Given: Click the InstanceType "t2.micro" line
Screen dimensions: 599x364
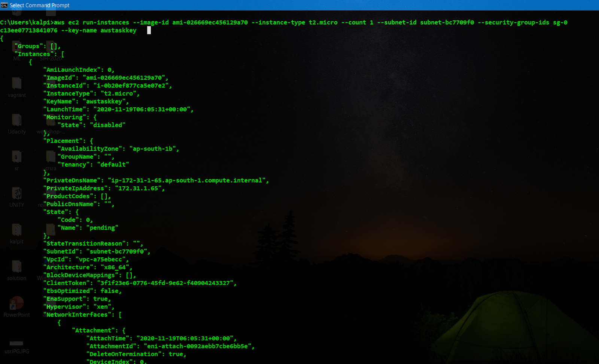Looking at the screenshot, I should [x=91, y=94].
